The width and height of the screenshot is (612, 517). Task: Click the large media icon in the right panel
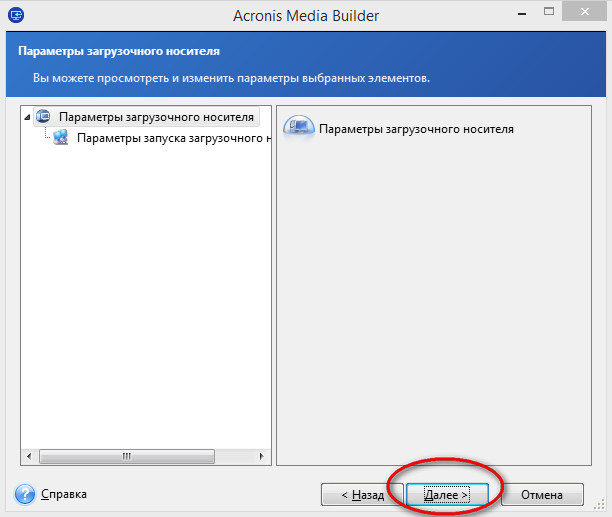299,126
